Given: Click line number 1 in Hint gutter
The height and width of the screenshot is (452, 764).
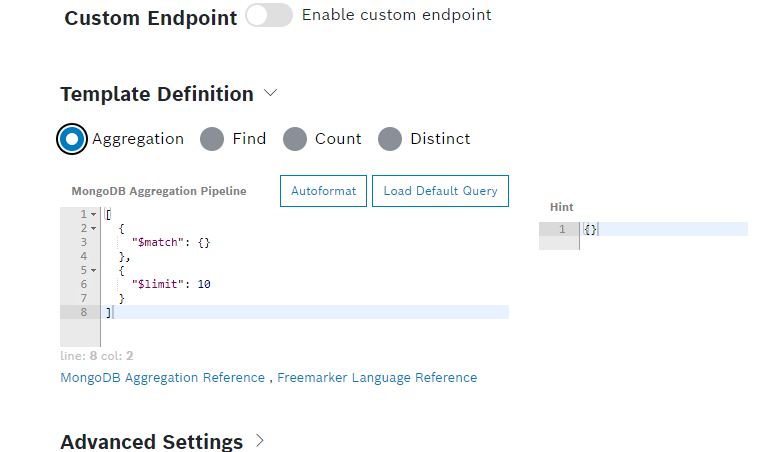Looking at the screenshot, I should [x=561, y=230].
